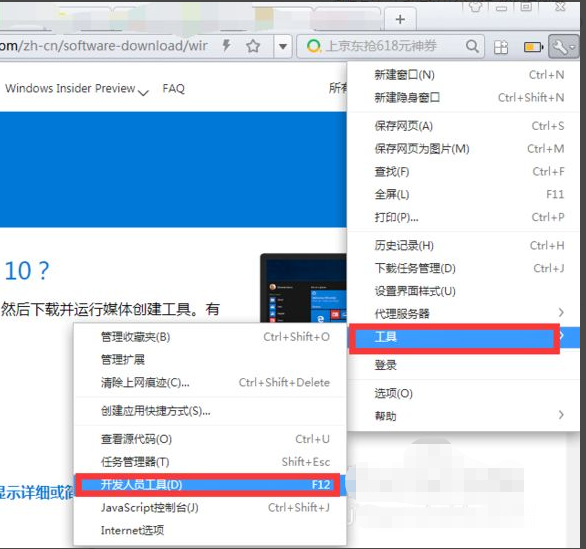Viewport: 586px width, 549px height.
Task: Choose 保存网页(A) from menu
Action: pyautogui.click(x=463, y=126)
